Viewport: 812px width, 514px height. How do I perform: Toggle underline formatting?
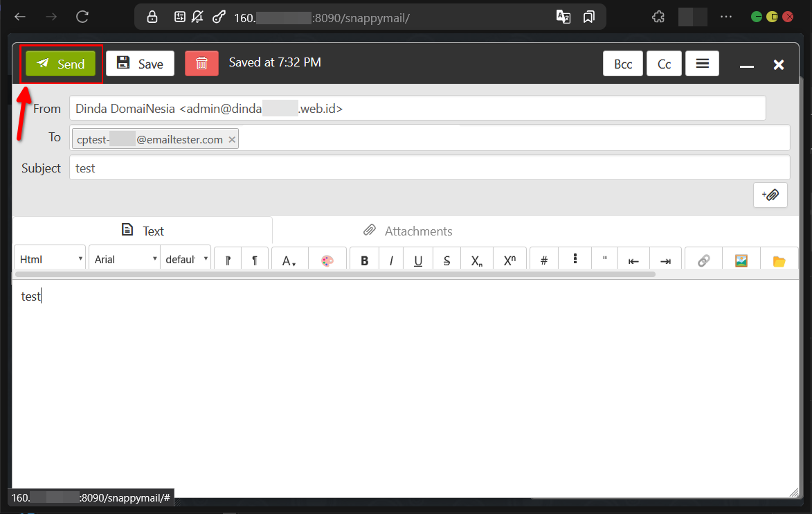coord(418,260)
